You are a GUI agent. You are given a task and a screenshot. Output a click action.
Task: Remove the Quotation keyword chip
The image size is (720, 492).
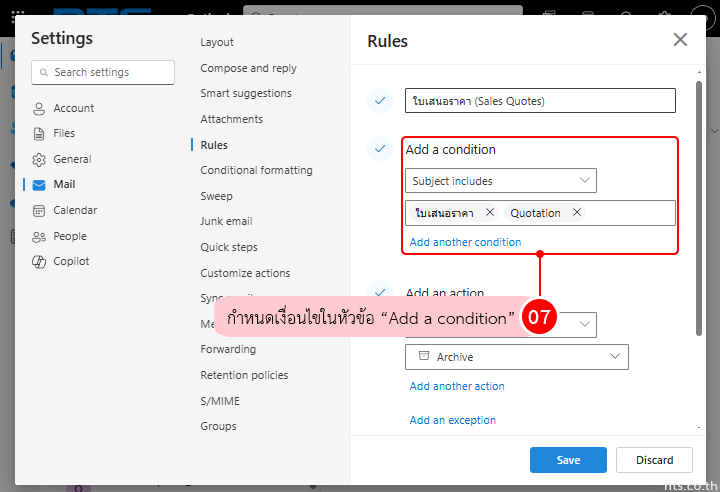pos(577,212)
